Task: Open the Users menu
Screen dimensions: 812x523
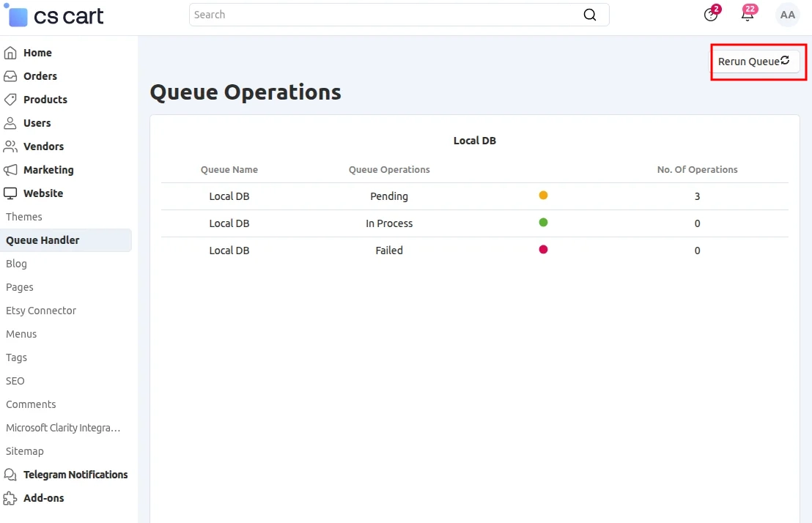Action: pos(37,123)
